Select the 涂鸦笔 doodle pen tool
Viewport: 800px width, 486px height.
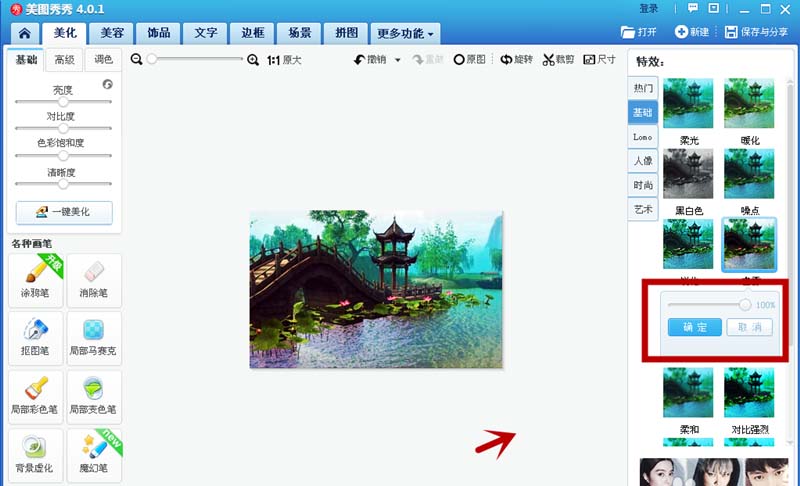pos(35,280)
